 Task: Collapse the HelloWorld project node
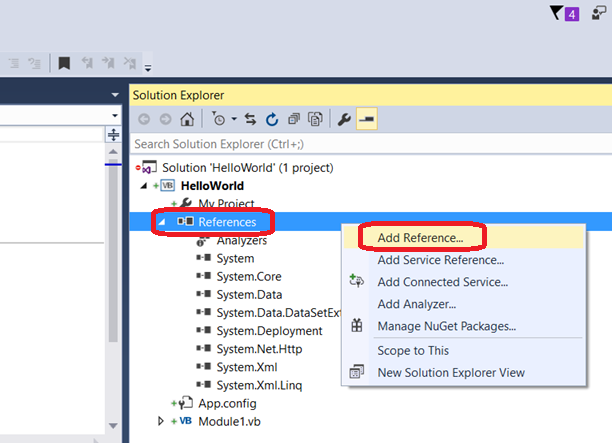tap(144, 186)
